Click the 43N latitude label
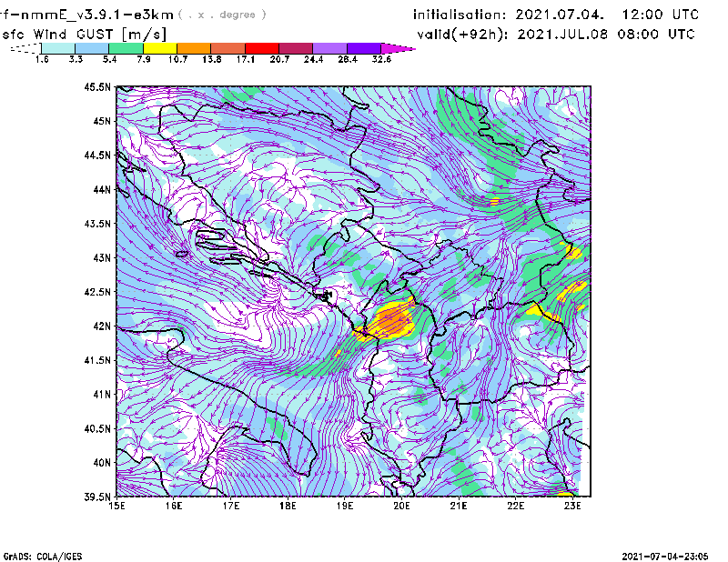The width and height of the screenshot is (728, 562). point(102,257)
